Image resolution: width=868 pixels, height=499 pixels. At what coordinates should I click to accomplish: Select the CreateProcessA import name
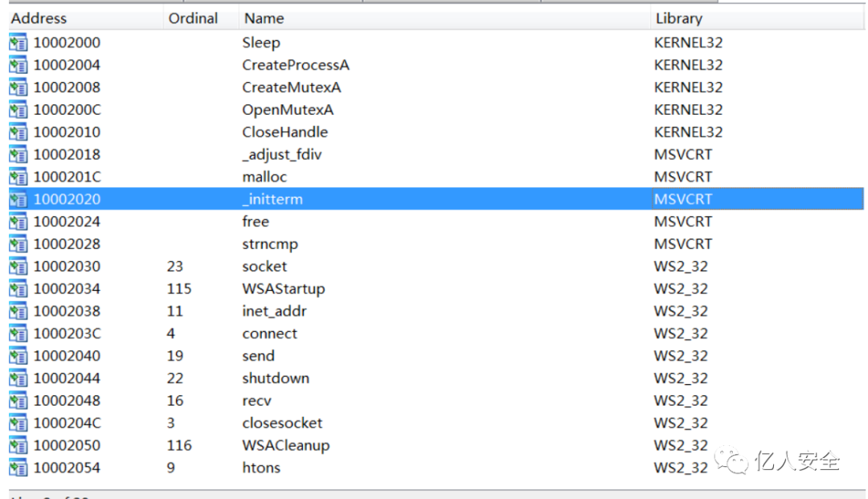coord(296,65)
